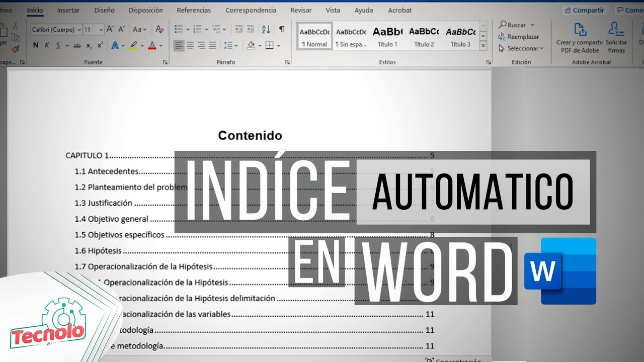Screen dimensions: 644x362
Task: Toggle left alignment of paragraph
Action: [179, 46]
